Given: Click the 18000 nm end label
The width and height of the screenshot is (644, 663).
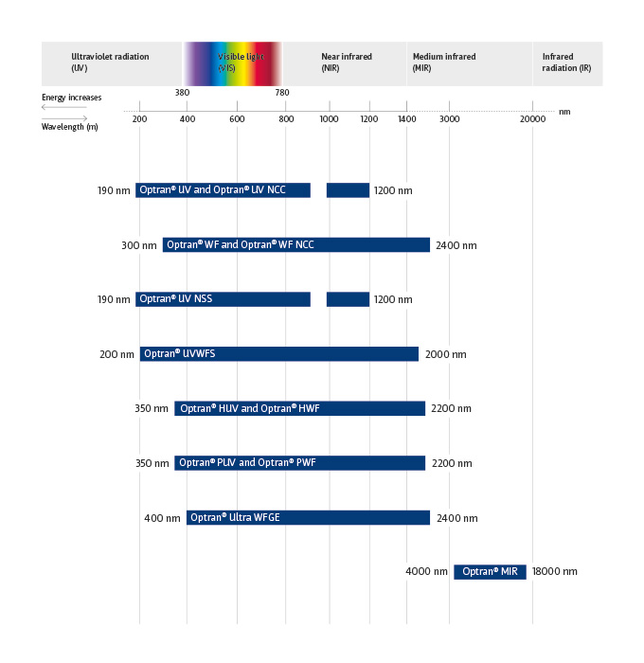Looking at the screenshot, I should 556,572.
